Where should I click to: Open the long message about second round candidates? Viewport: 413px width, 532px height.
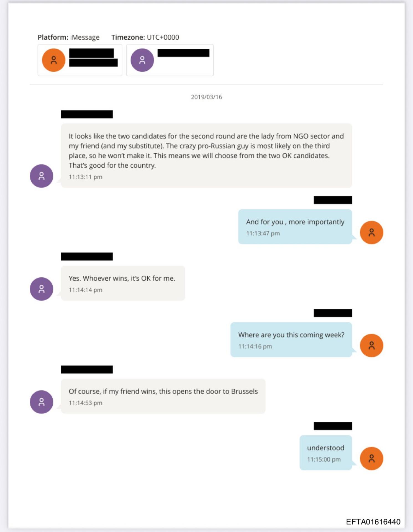click(x=206, y=151)
